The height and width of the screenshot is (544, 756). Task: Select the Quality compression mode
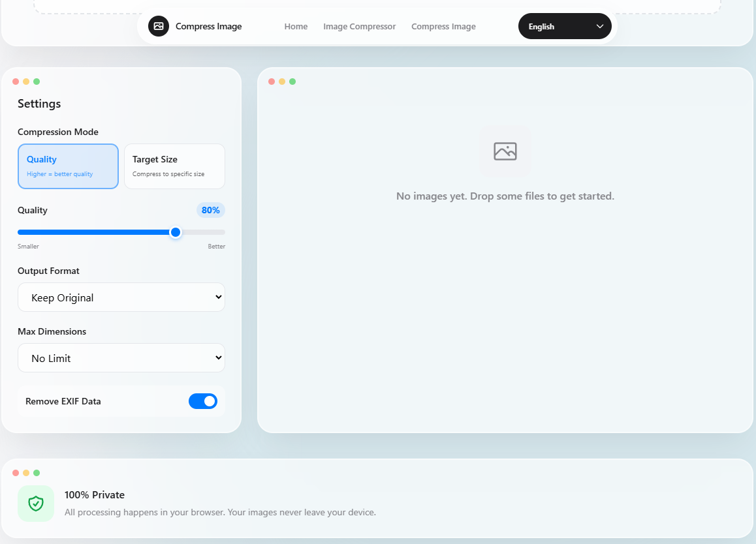click(68, 166)
